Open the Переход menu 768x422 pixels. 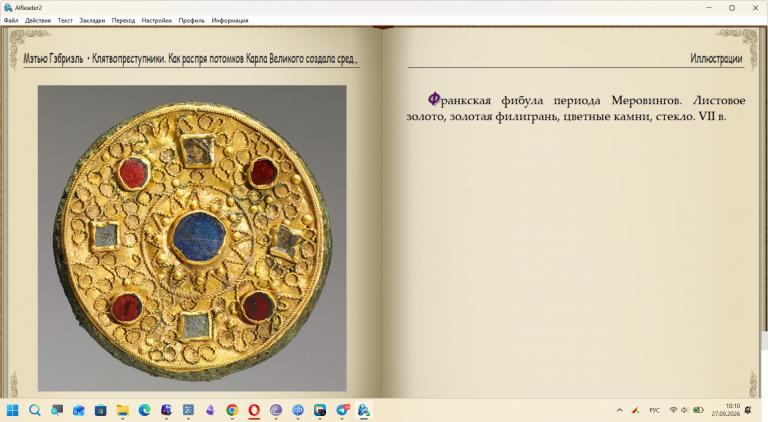pyautogui.click(x=123, y=21)
